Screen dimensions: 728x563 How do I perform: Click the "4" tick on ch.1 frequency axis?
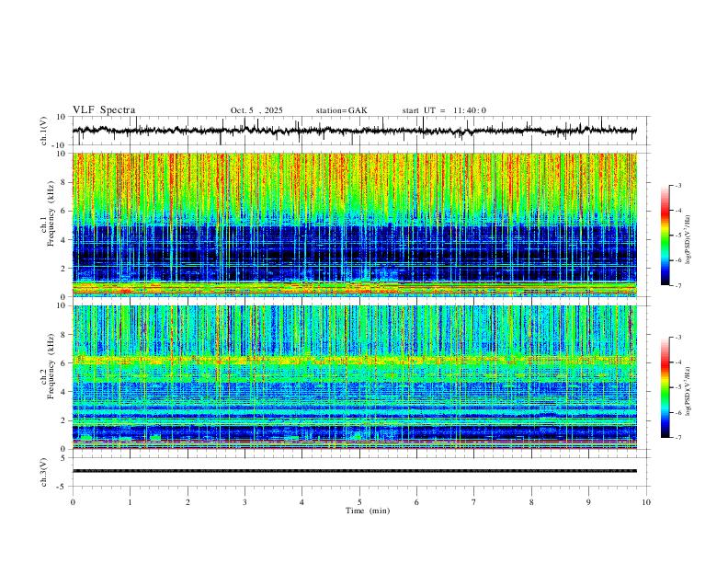click(64, 240)
